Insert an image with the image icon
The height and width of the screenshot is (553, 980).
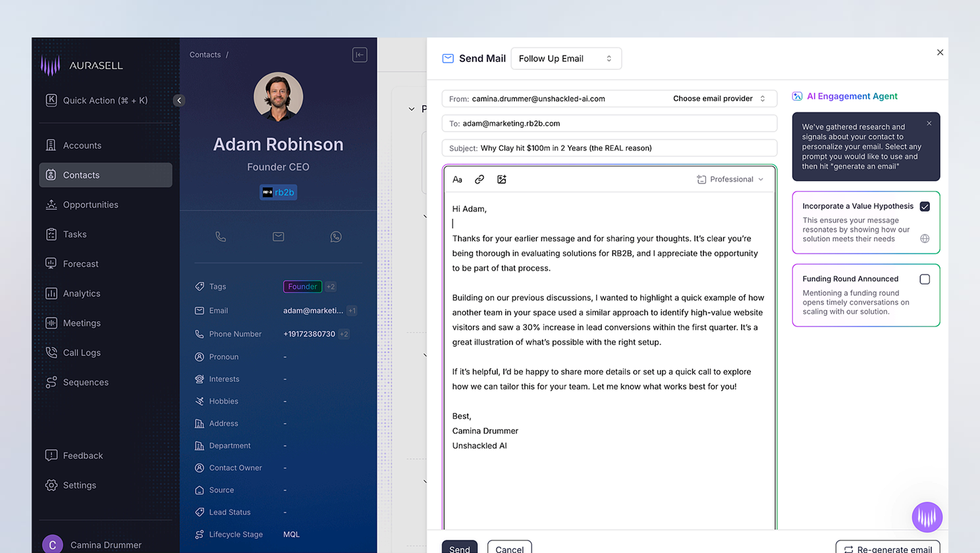pyautogui.click(x=502, y=179)
